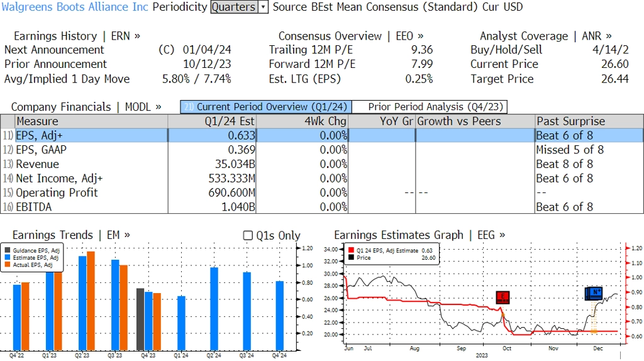Click the 690.600M operating profit estimate
Screen dimensions: 644x361
click(231, 192)
